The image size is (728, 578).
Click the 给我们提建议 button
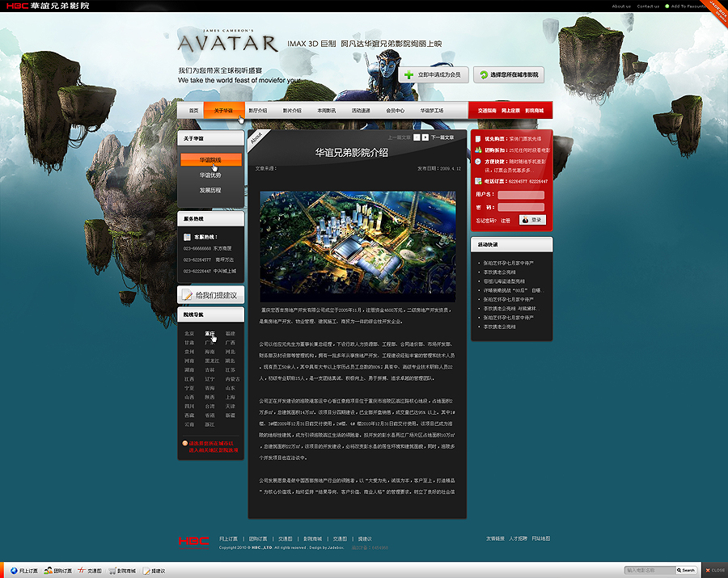pos(211,294)
